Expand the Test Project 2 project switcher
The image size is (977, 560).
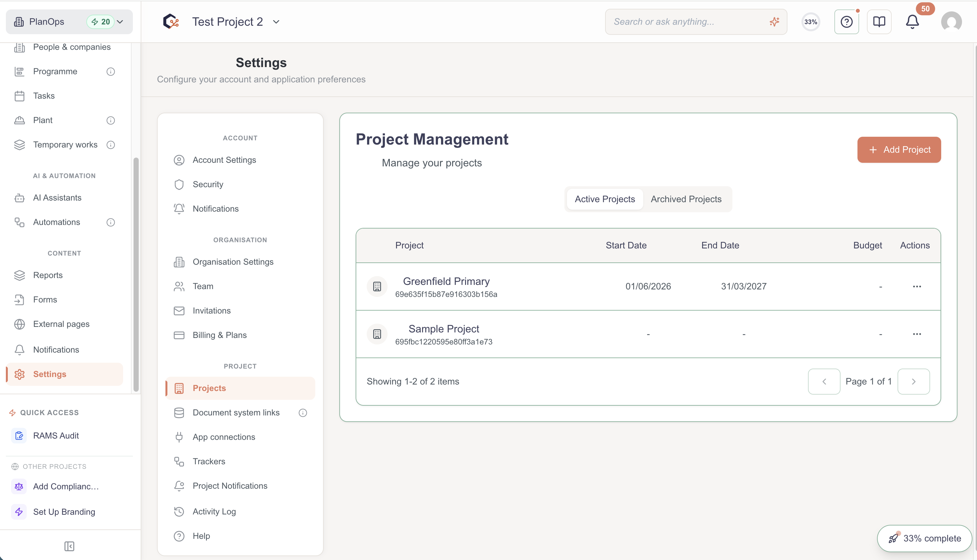tap(276, 22)
